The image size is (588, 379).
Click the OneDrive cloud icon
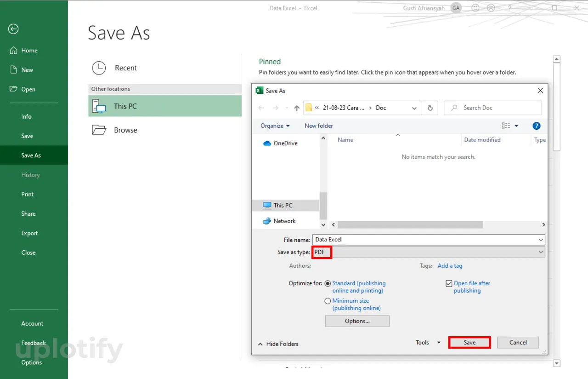click(x=267, y=143)
